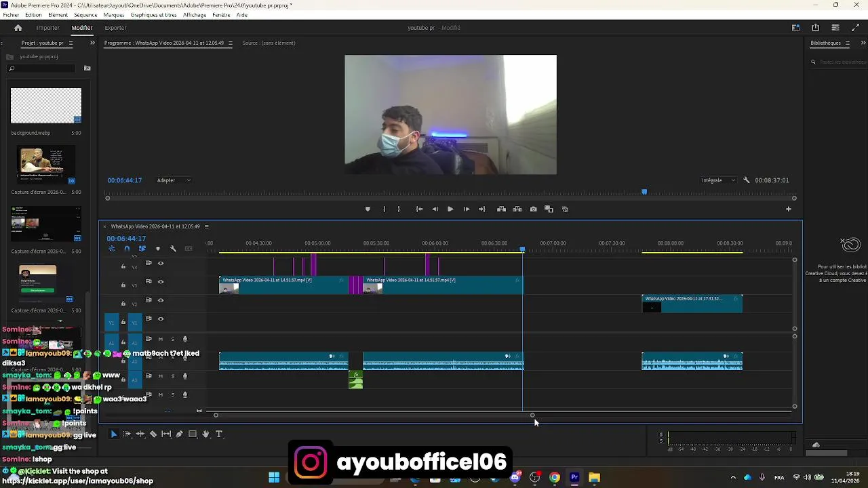
Task: Mute audio track A1
Action: 161,339
